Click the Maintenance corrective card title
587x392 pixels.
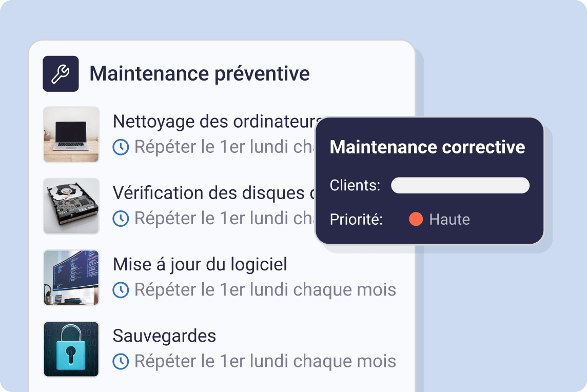coord(427,147)
